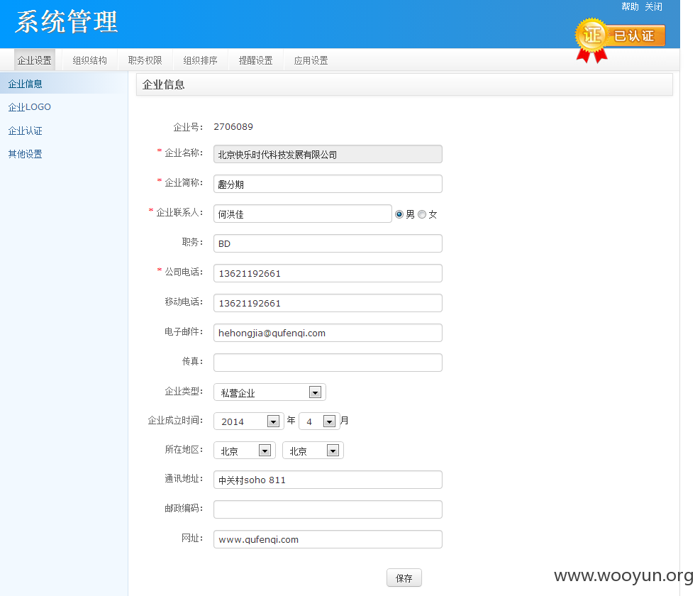700x596 pixels.
Task: Click the 系统管理 header title
Action: tap(67, 21)
